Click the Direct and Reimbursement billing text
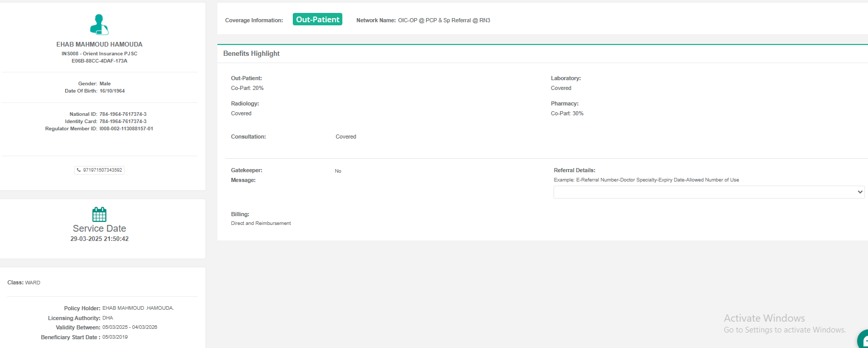The height and width of the screenshot is (348, 868). click(261, 223)
